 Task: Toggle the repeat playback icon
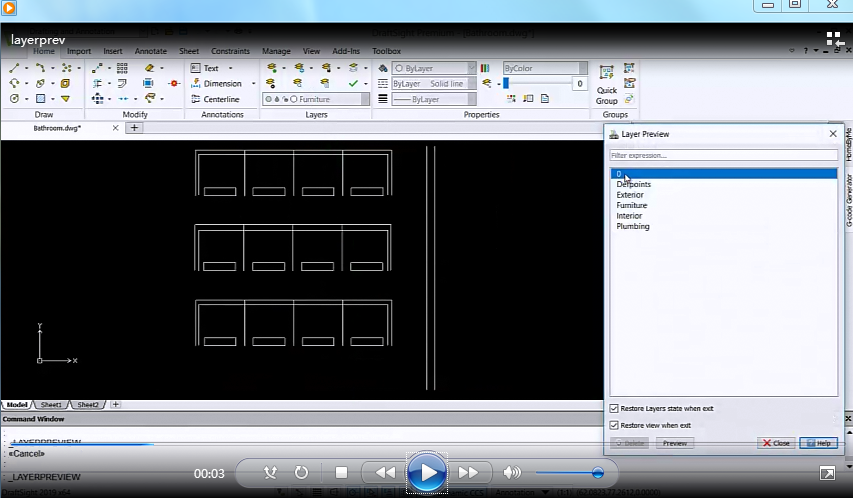(x=301, y=472)
